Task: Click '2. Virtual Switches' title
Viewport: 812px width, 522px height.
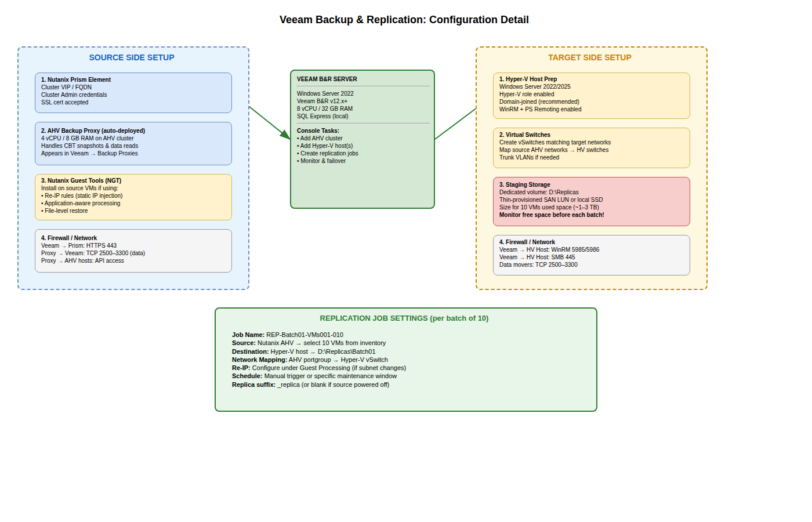Action: coord(525,135)
